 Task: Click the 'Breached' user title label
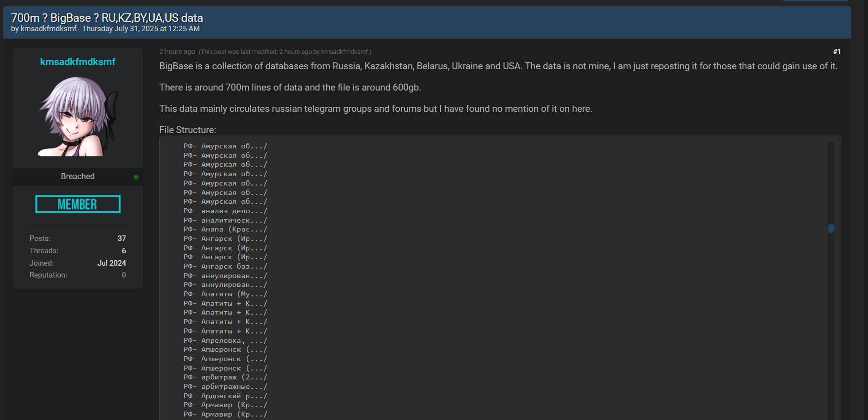78,177
